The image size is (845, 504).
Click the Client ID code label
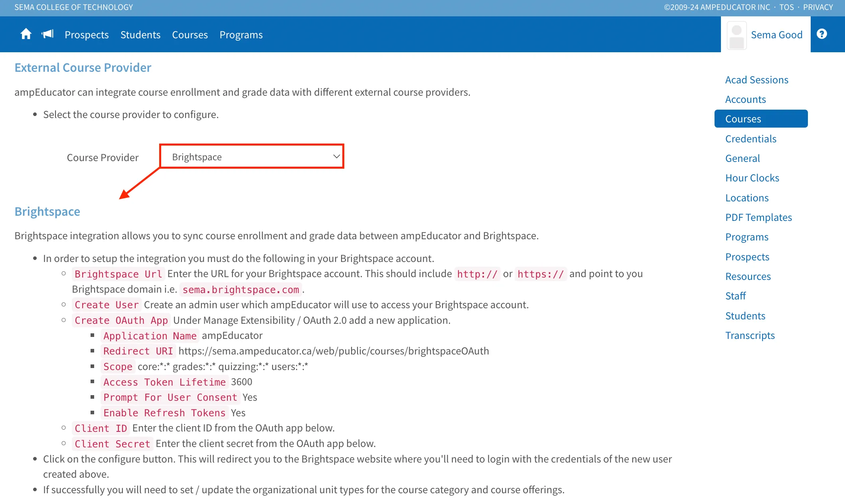[x=101, y=428]
